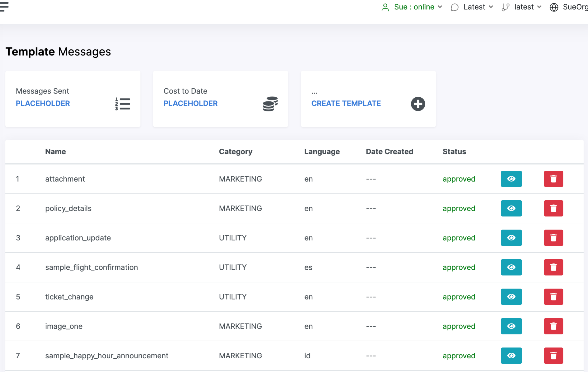Delete the sample_flight_confirmation template
This screenshot has width=588, height=372.
(553, 267)
